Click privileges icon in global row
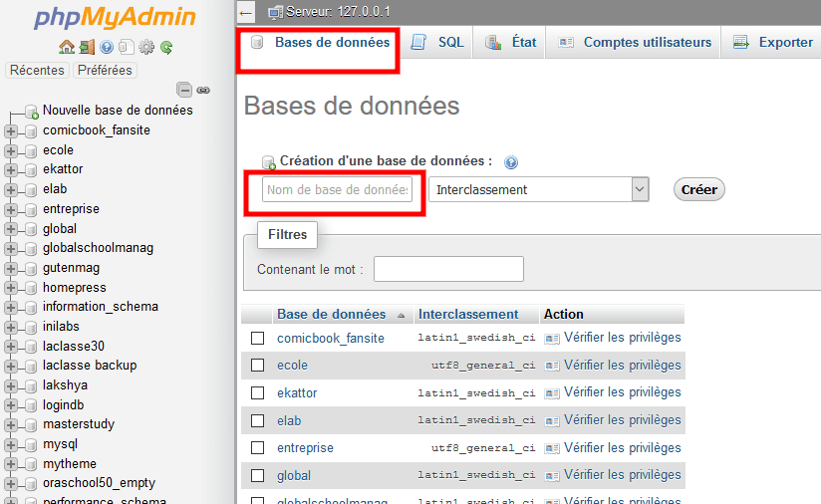 click(x=552, y=476)
